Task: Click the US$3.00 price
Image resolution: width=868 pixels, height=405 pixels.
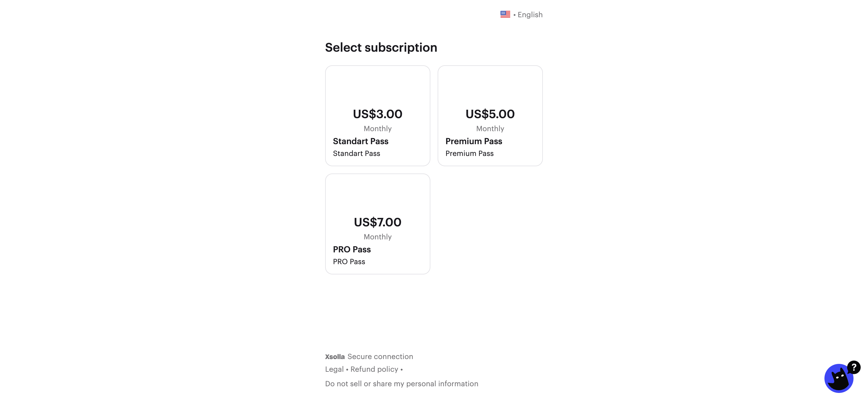Action: tap(377, 114)
